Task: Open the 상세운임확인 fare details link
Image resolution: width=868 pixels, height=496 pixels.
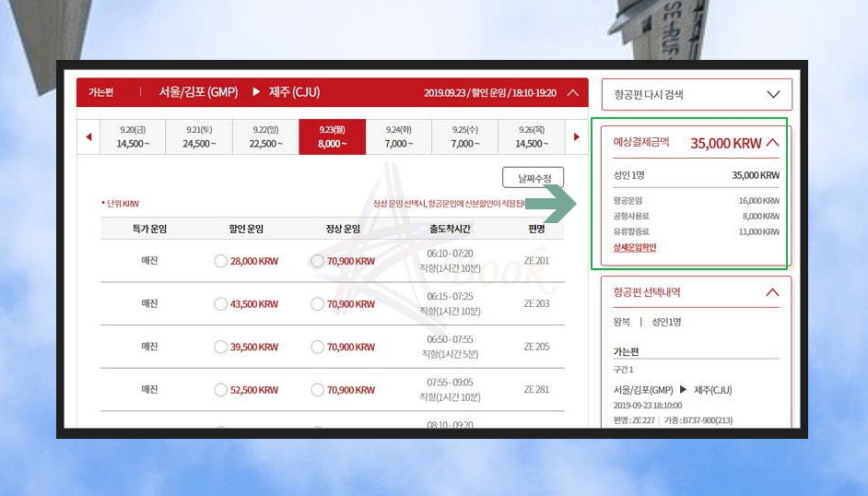Action: [634, 247]
